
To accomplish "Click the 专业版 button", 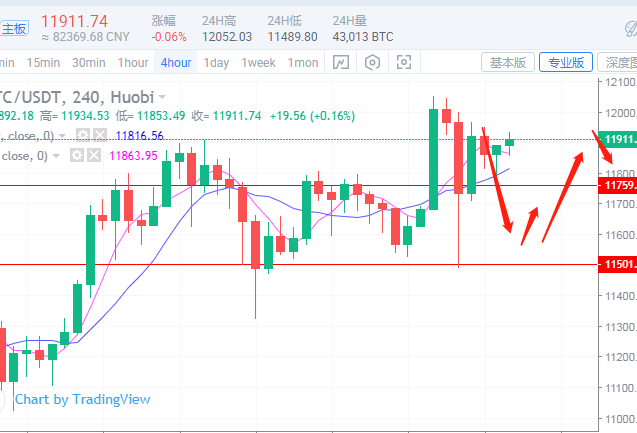I will (565, 63).
